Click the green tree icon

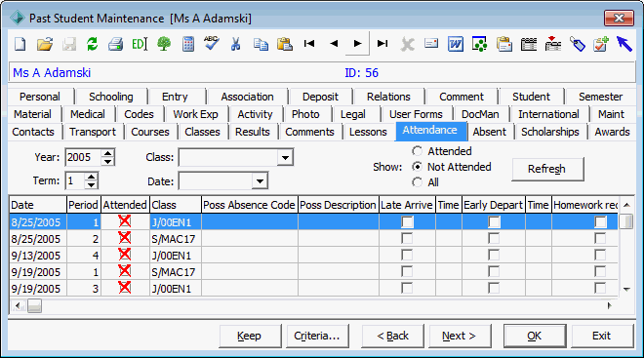(x=164, y=44)
